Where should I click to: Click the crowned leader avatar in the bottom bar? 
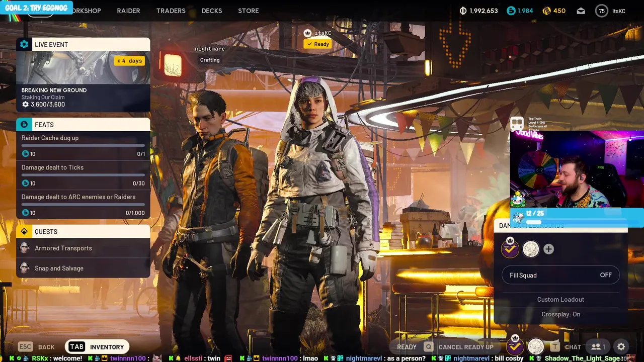pos(515,346)
